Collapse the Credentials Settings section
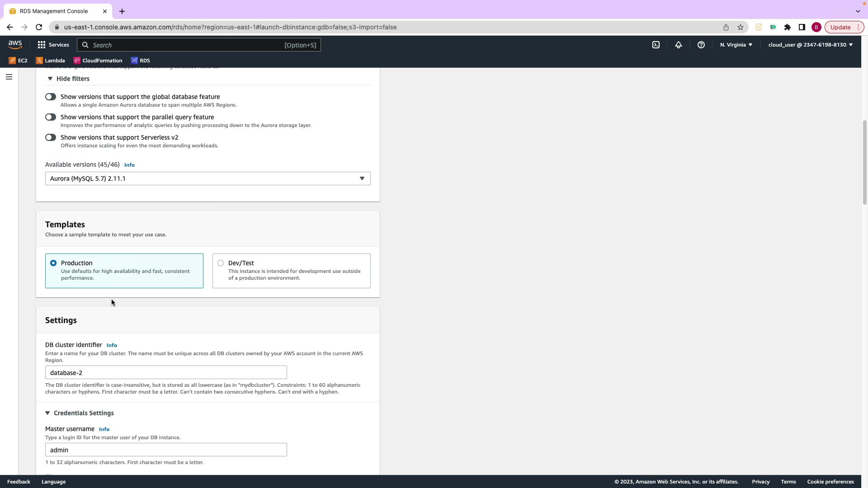Viewport: 868px width, 488px height. pyautogui.click(x=80, y=413)
